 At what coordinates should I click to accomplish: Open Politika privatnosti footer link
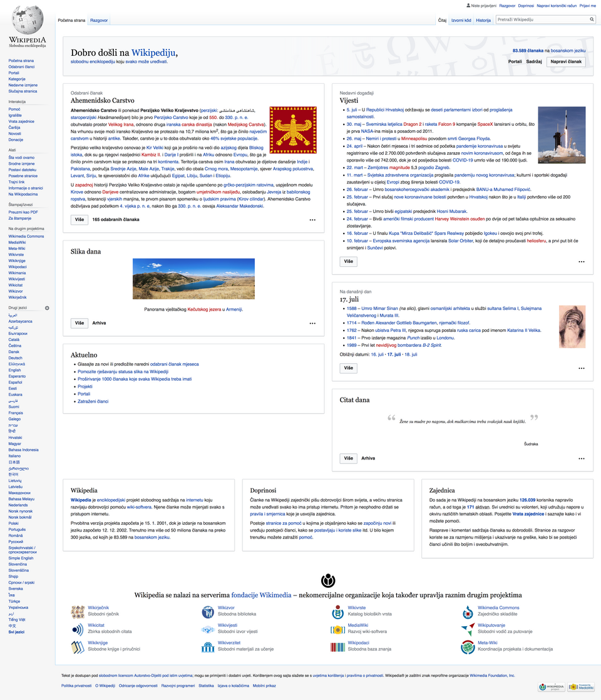click(76, 686)
